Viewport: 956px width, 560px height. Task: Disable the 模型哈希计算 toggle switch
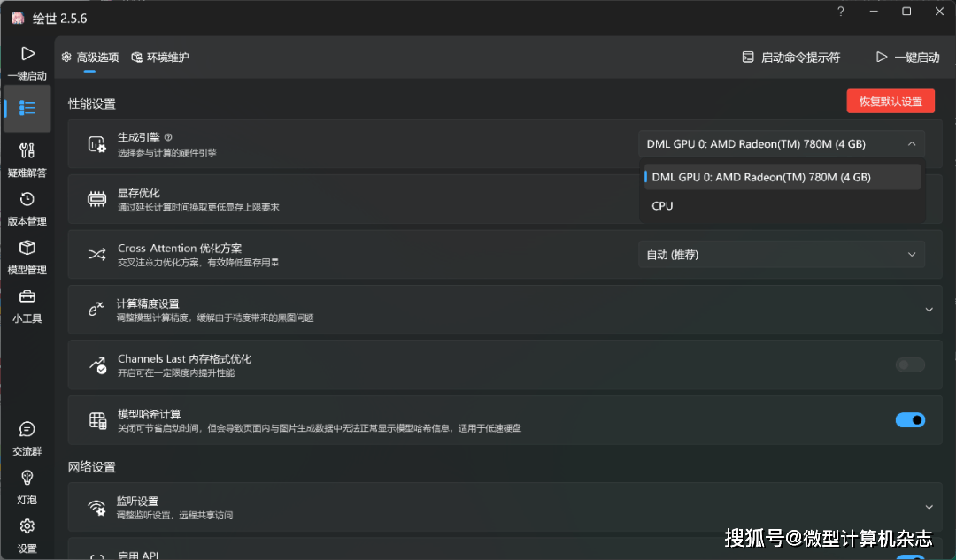point(910,420)
